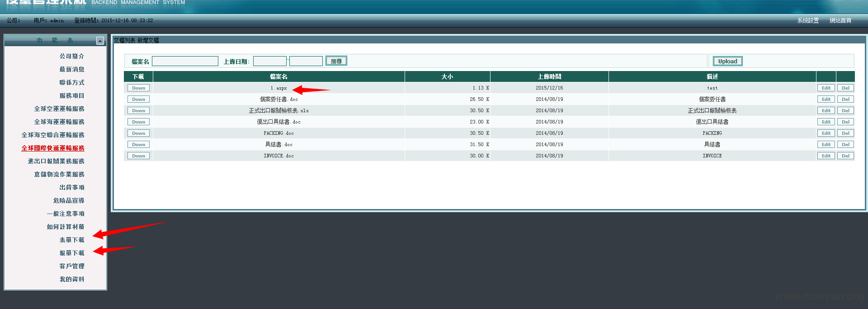Download 個案委任書.doc
Viewport: 868px width, 309px height.
point(139,100)
